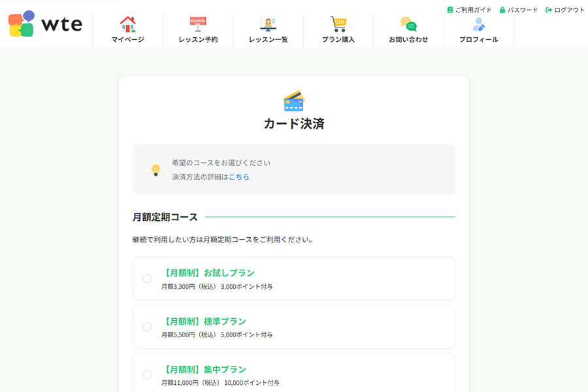This screenshot has width=588, height=392.
Task: Click the wte logo to go home
Action: pos(46,25)
